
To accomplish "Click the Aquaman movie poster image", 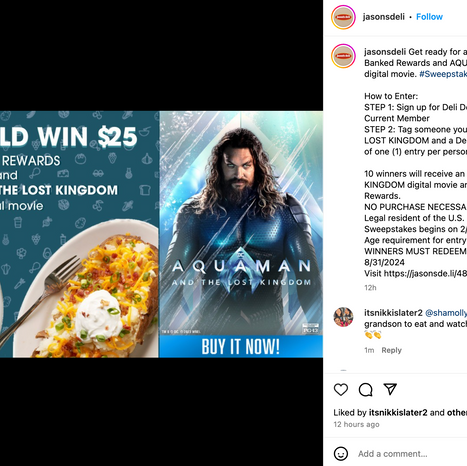I will [x=241, y=223].
